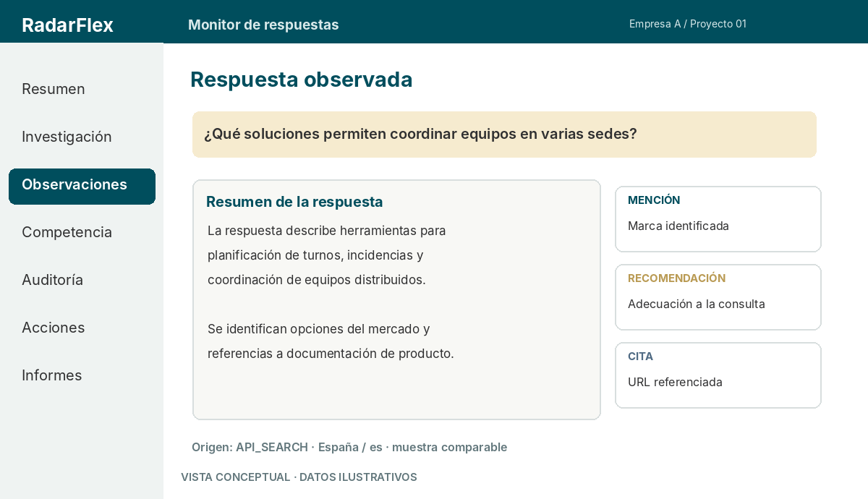Click the Monitor de respuestas header title
The image size is (868, 499).
[x=263, y=25]
